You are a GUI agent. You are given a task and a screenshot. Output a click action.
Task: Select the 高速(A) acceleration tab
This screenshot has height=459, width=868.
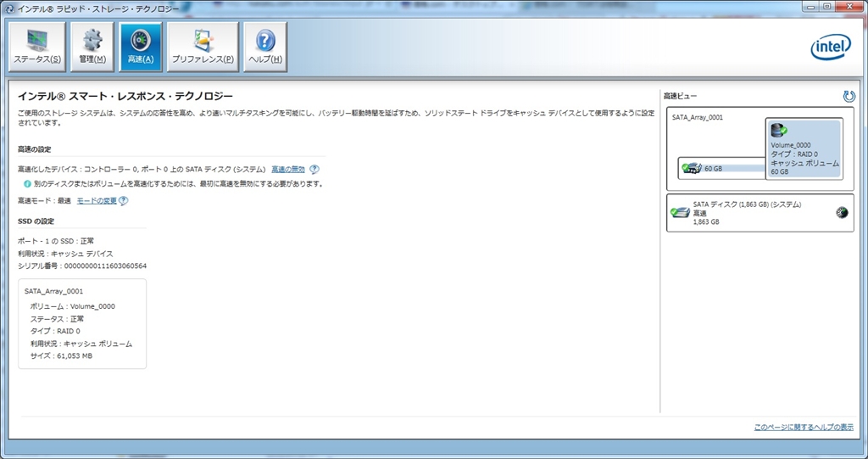coord(141,48)
